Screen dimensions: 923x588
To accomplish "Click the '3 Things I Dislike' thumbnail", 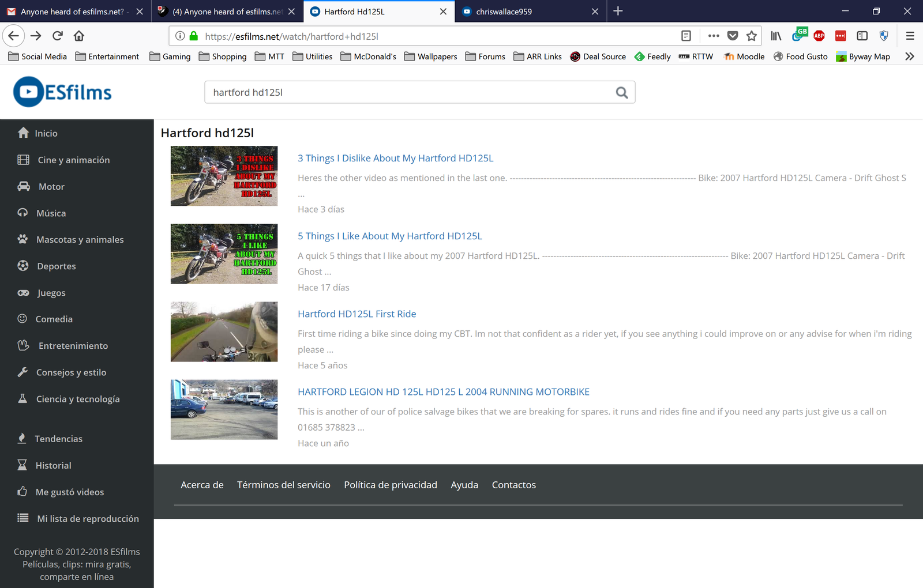I will (x=224, y=176).
